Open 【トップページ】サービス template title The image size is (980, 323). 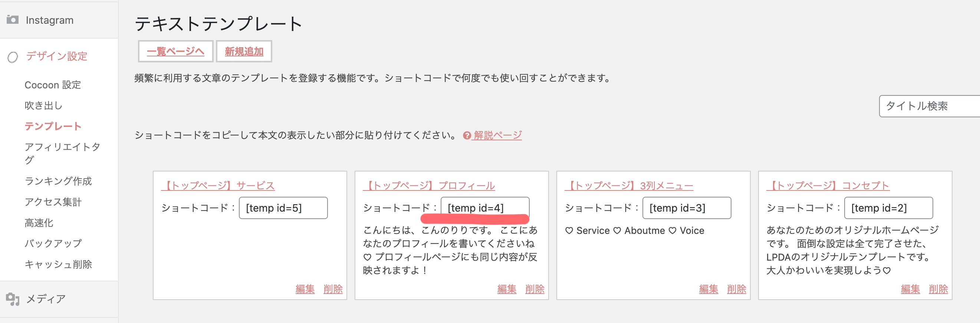[x=218, y=186]
